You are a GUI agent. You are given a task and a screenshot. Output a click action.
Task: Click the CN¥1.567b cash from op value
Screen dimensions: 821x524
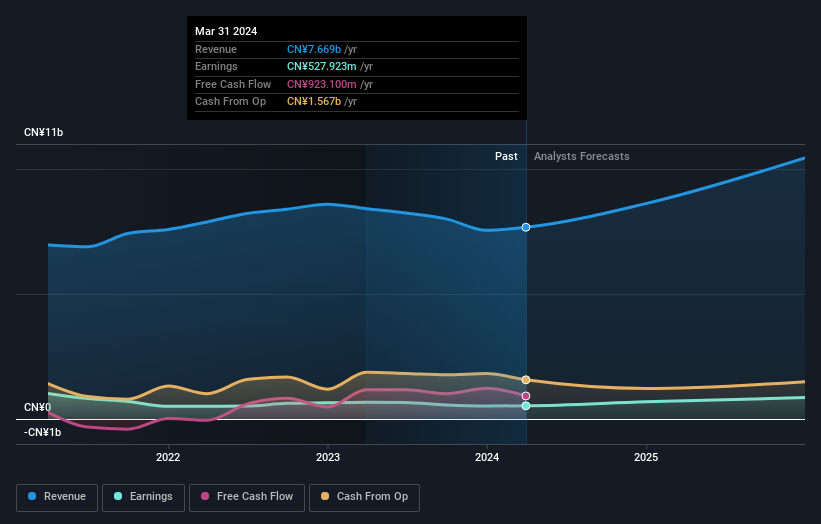[314, 102]
